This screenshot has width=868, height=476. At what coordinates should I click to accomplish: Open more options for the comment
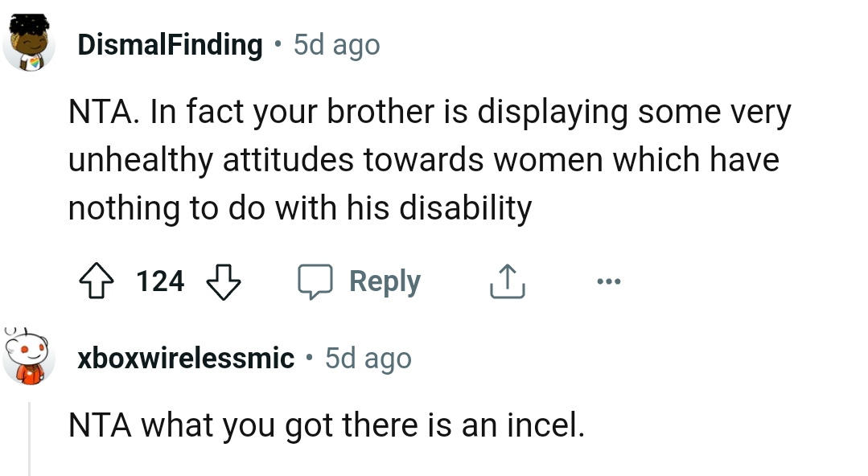(x=608, y=281)
